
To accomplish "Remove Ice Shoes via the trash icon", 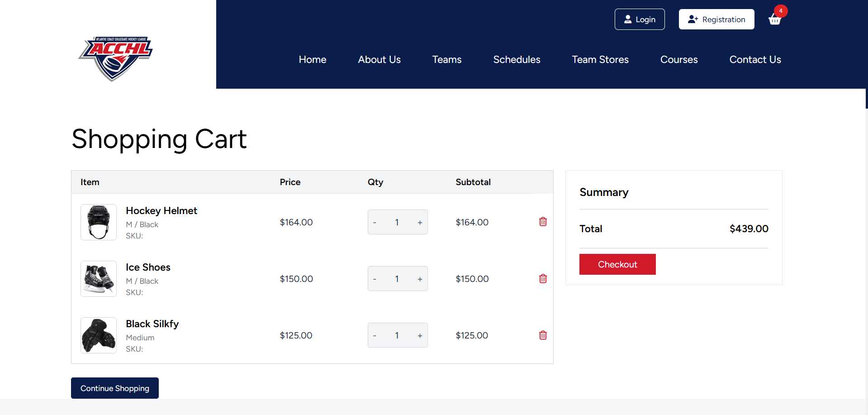I will point(542,279).
